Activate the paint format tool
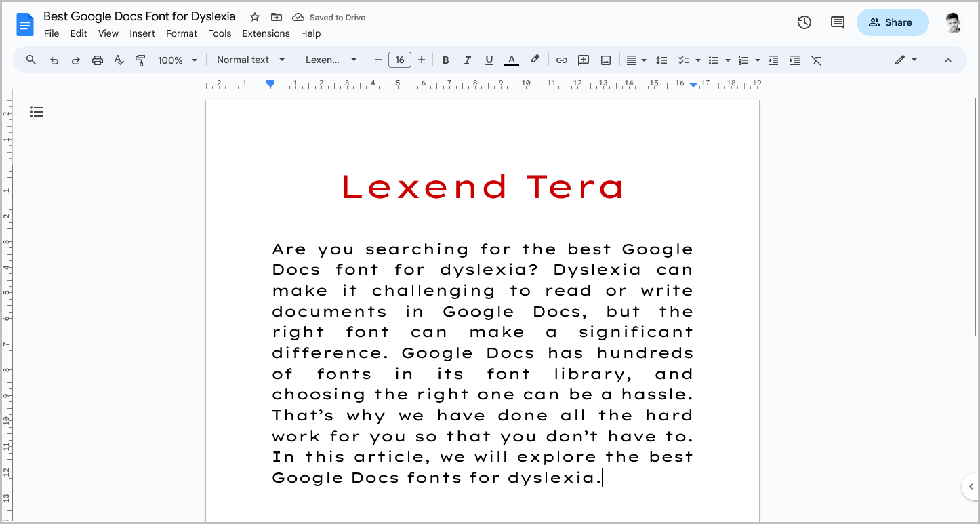Image resolution: width=980 pixels, height=524 pixels. point(141,60)
